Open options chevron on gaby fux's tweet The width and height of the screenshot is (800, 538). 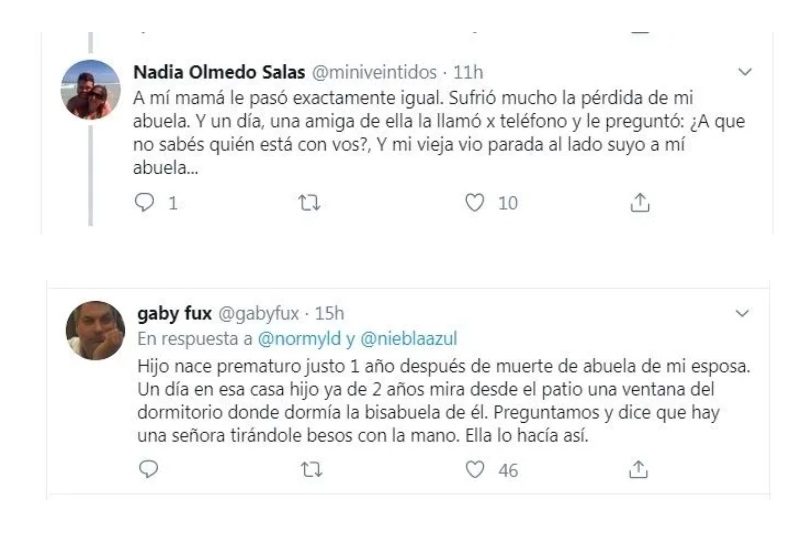point(743,313)
